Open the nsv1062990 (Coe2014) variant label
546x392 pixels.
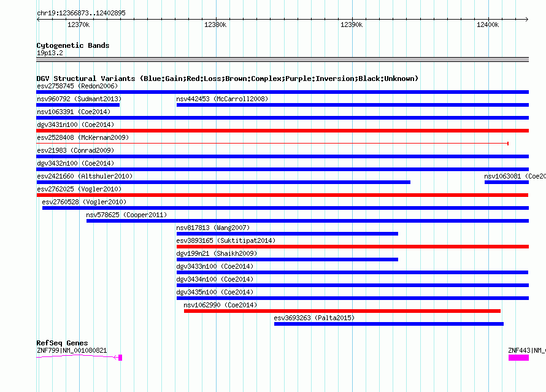point(220,305)
